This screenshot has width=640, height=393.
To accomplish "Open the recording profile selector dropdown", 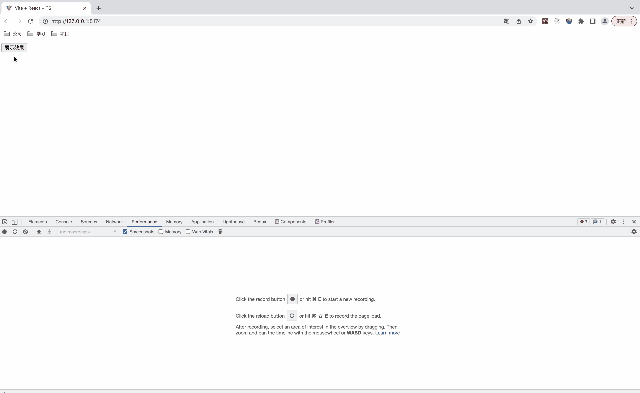I will [87, 231].
